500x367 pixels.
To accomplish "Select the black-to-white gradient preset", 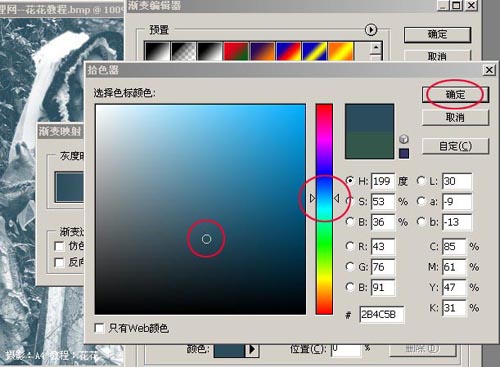I will [157, 51].
